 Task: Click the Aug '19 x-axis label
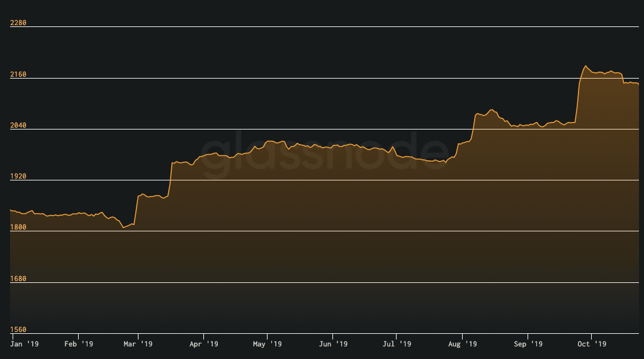[x=463, y=344]
